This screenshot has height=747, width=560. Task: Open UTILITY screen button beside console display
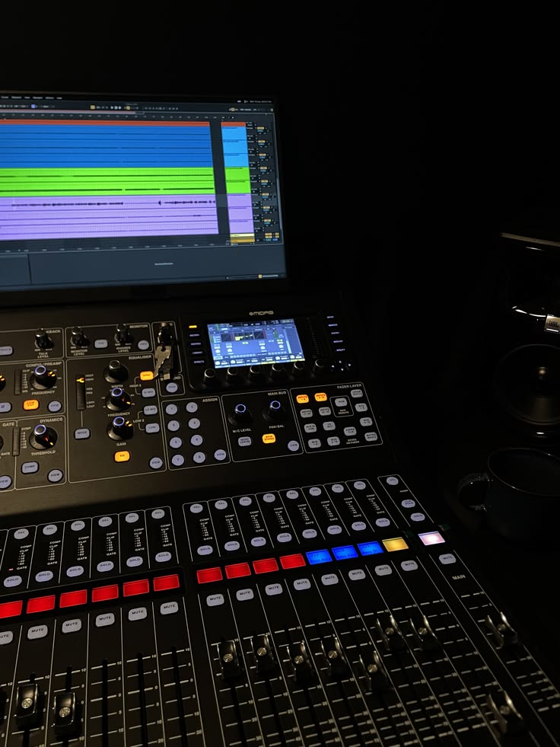(x=340, y=350)
